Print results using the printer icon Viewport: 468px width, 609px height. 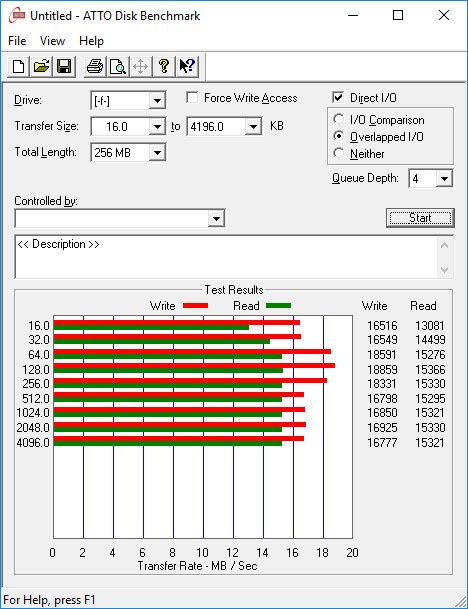95,66
